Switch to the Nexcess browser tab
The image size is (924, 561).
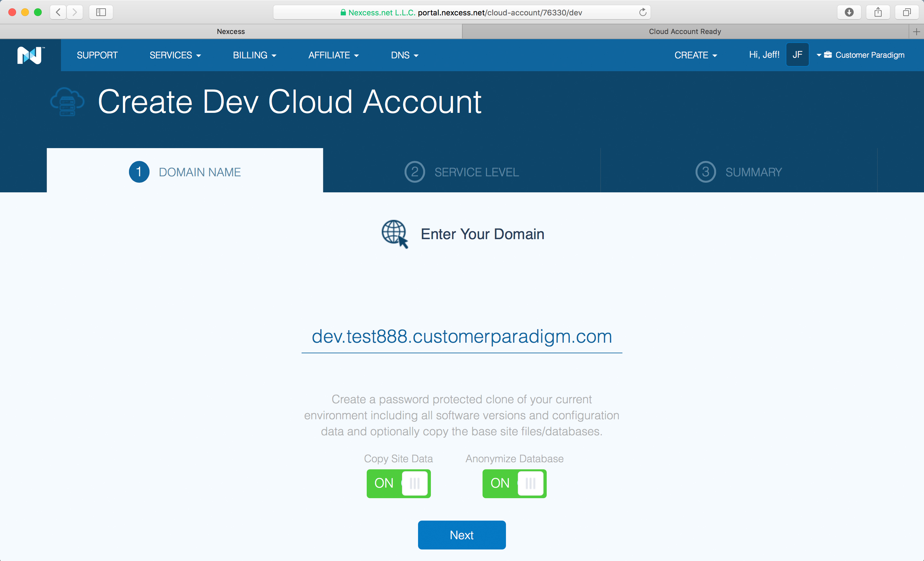231,31
